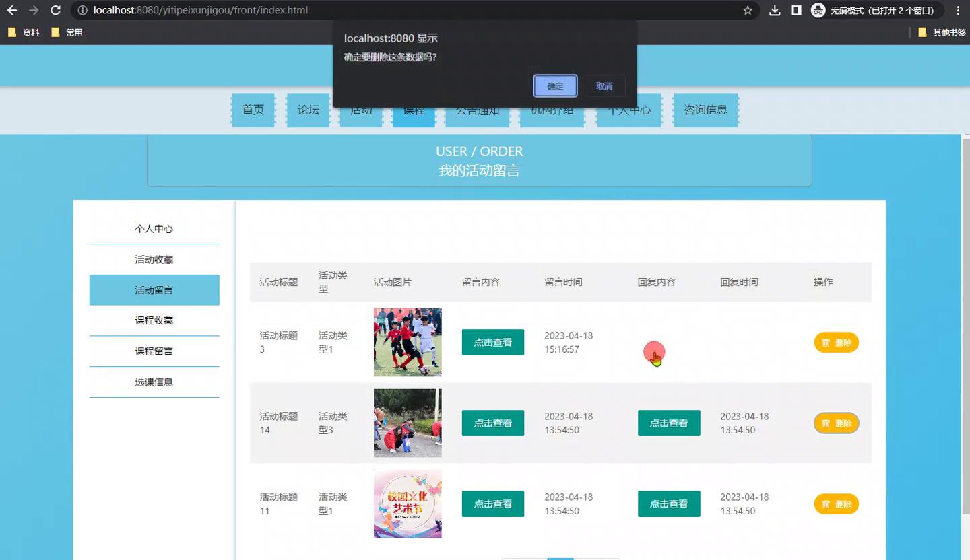Open the 资料 bookmark folder
970x560 pixels.
point(24,32)
